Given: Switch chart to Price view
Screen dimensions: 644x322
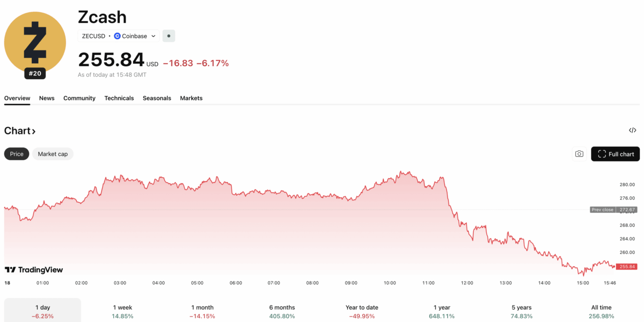Looking at the screenshot, I should coord(17,154).
